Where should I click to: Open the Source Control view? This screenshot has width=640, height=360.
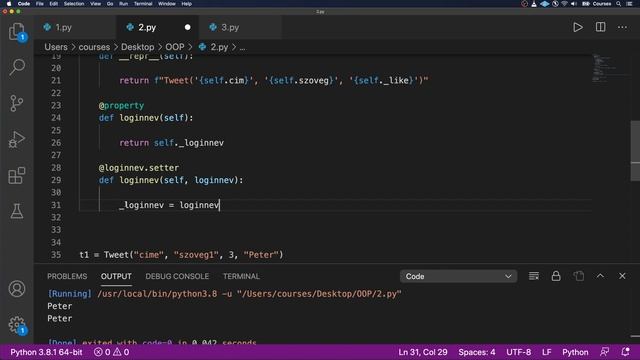(x=17, y=103)
